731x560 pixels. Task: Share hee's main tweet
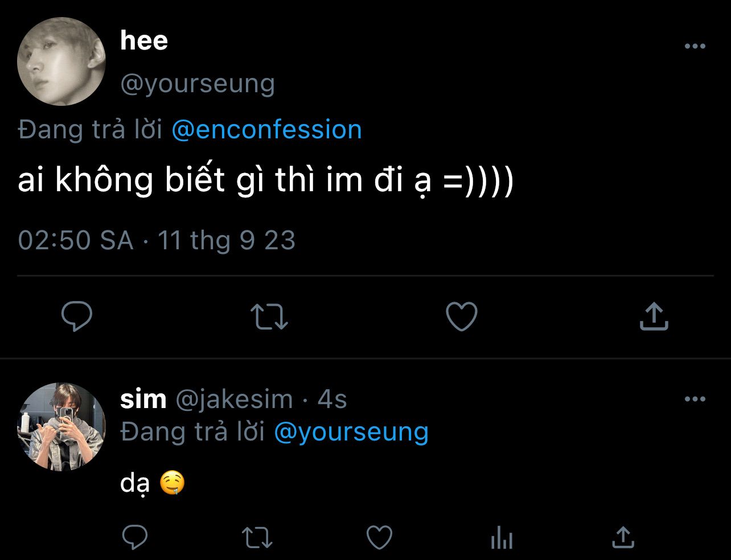pyautogui.click(x=653, y=316)
